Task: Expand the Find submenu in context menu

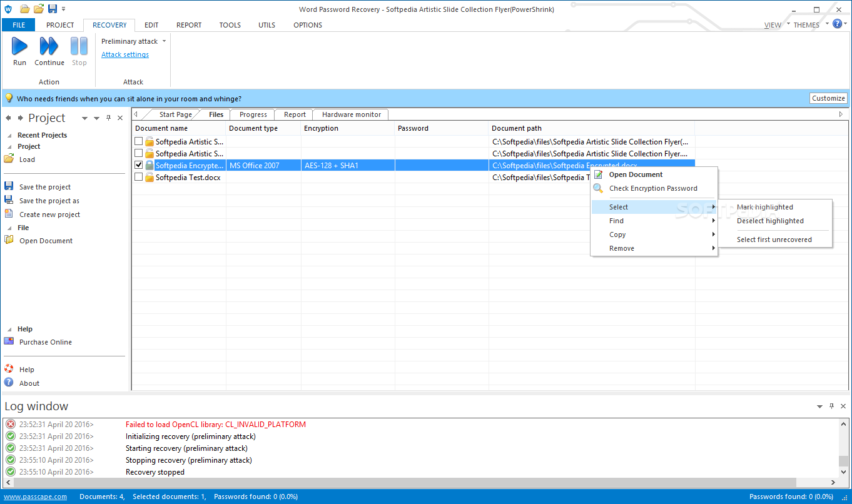Action: (x=654, y=221)
